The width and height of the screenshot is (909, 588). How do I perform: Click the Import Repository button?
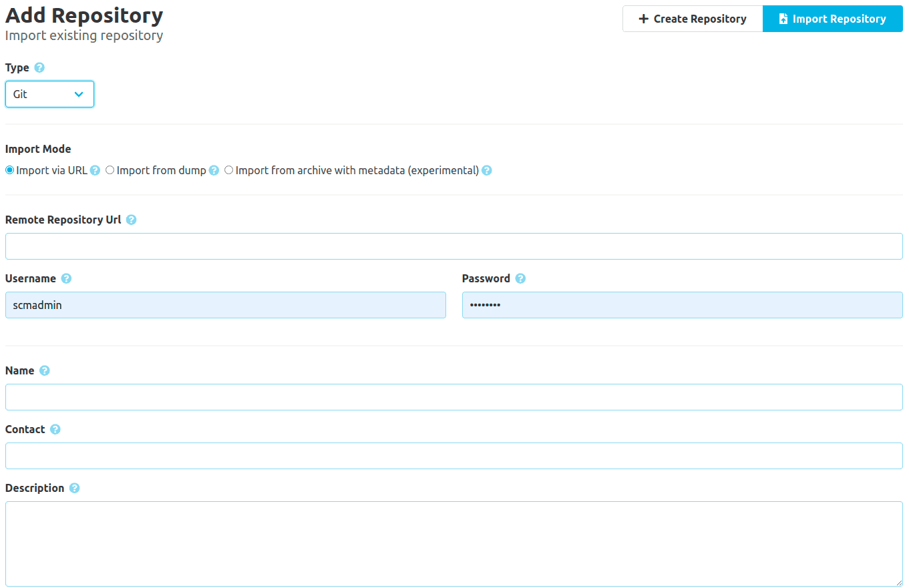[832, 19]
